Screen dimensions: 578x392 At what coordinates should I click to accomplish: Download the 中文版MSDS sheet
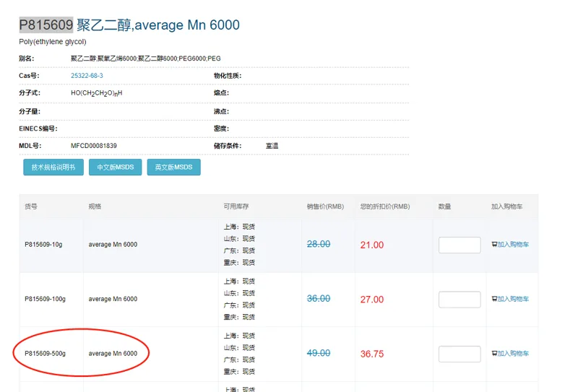tap(116, 167)
